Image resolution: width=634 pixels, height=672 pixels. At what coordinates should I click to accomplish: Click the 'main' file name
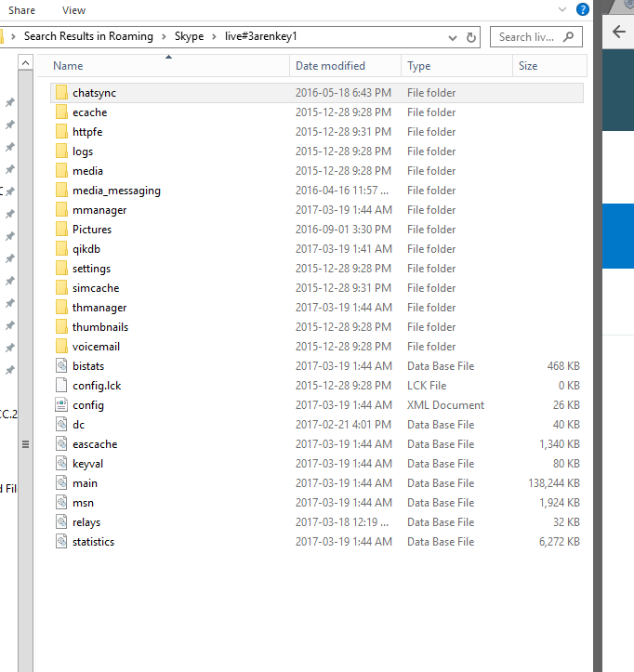pyautogui.click(x=85, y=483)
